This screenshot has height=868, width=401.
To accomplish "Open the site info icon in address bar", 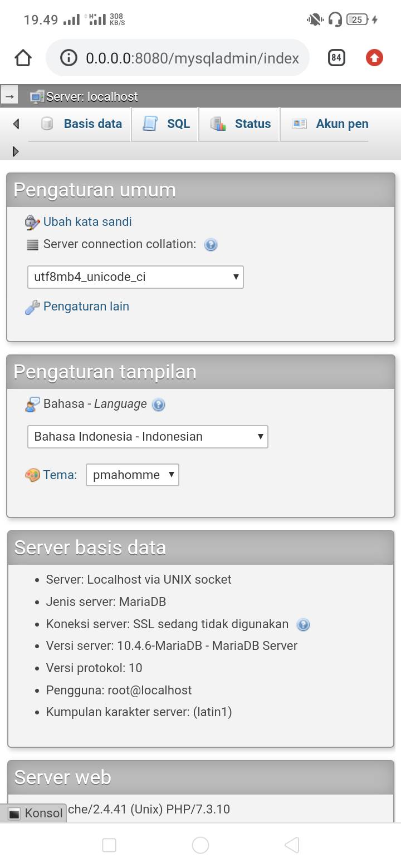I will 69,58.
